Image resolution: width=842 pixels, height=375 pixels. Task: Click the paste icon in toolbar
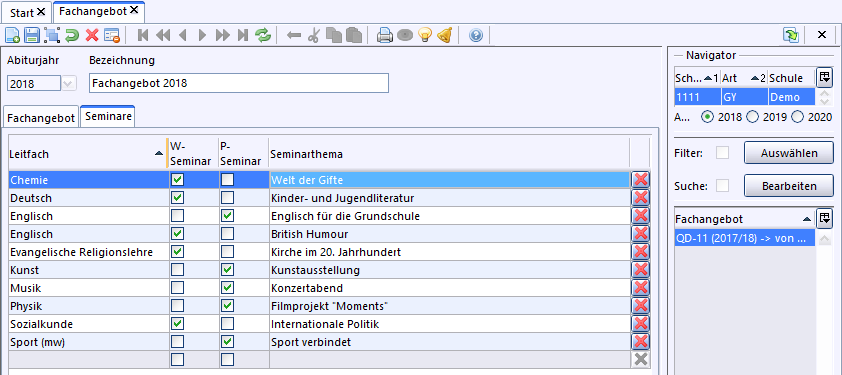point(354,35)
